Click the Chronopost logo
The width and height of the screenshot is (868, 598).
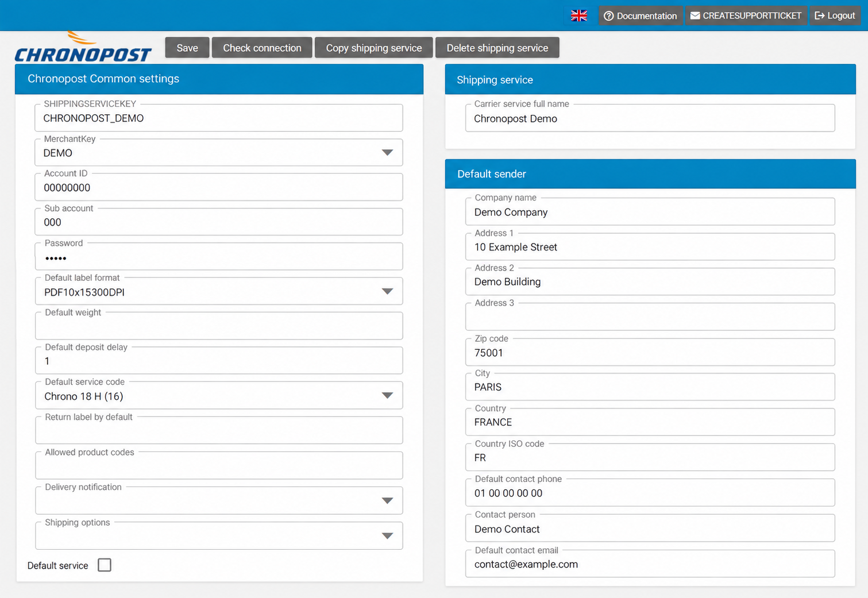[83, 47]
